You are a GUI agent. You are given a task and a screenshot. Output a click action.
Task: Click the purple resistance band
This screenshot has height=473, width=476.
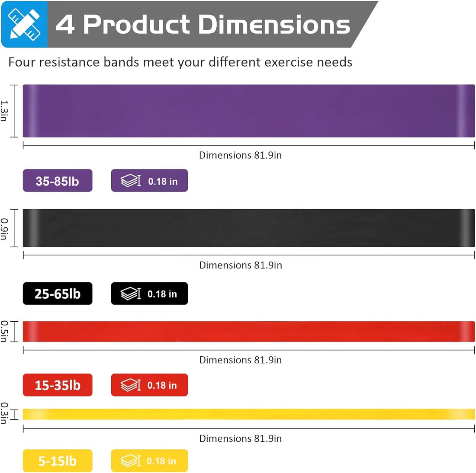248,111
